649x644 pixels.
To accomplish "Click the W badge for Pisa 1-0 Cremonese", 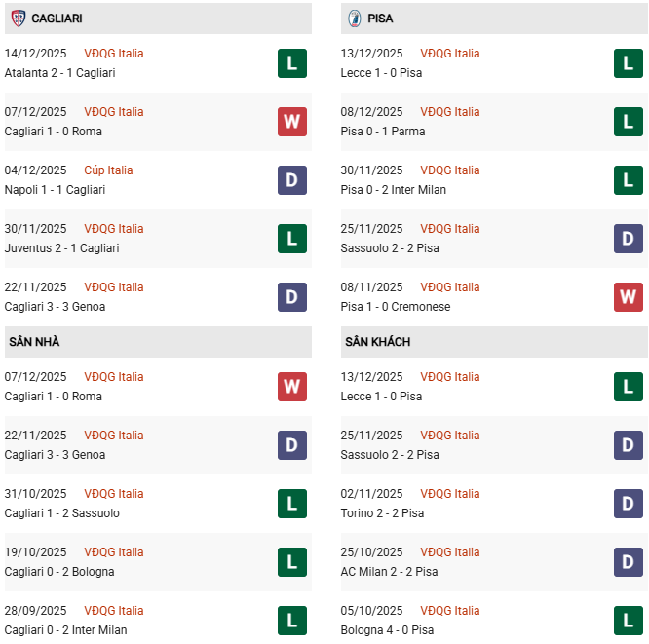I will pyautogui.click(x=629, y=297).
